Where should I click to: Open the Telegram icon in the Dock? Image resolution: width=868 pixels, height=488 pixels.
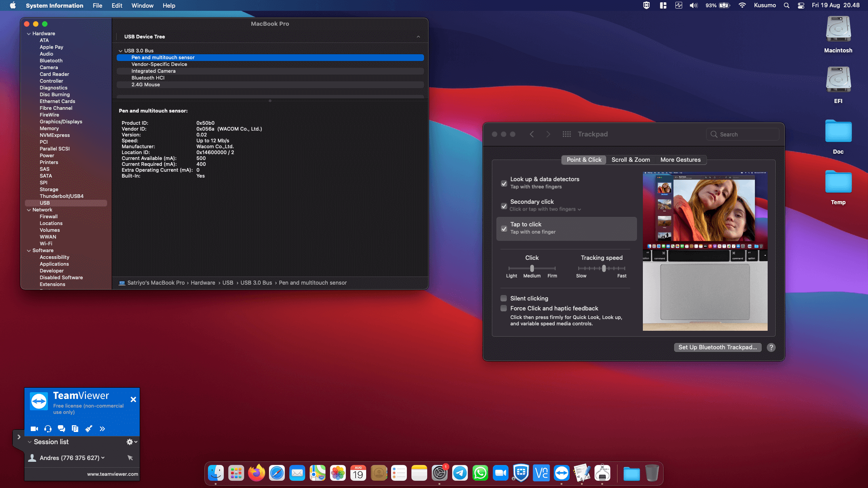460,473
